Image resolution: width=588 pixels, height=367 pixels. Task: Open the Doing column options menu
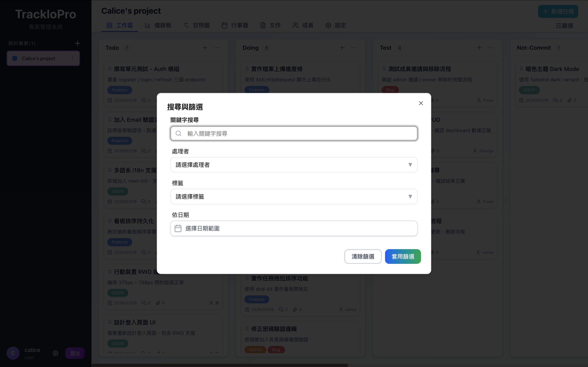click(x=354, y=48)
